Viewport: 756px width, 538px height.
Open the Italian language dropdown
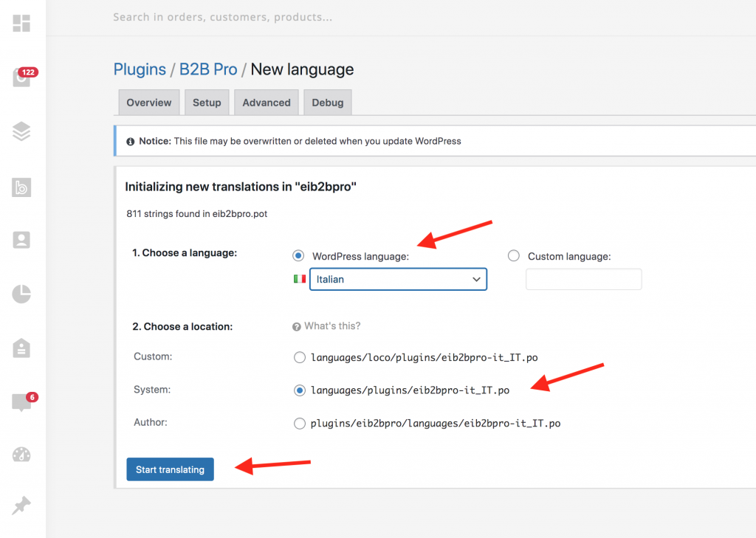click(398, 279)
